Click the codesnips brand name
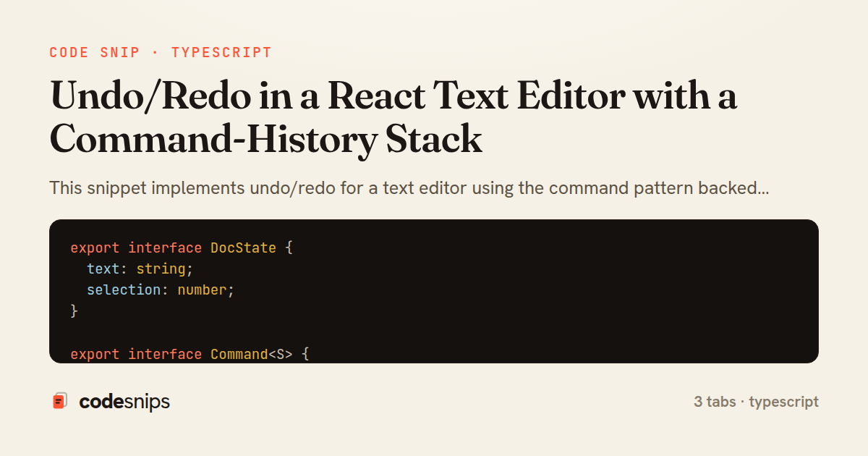 (x=124, y=402)
